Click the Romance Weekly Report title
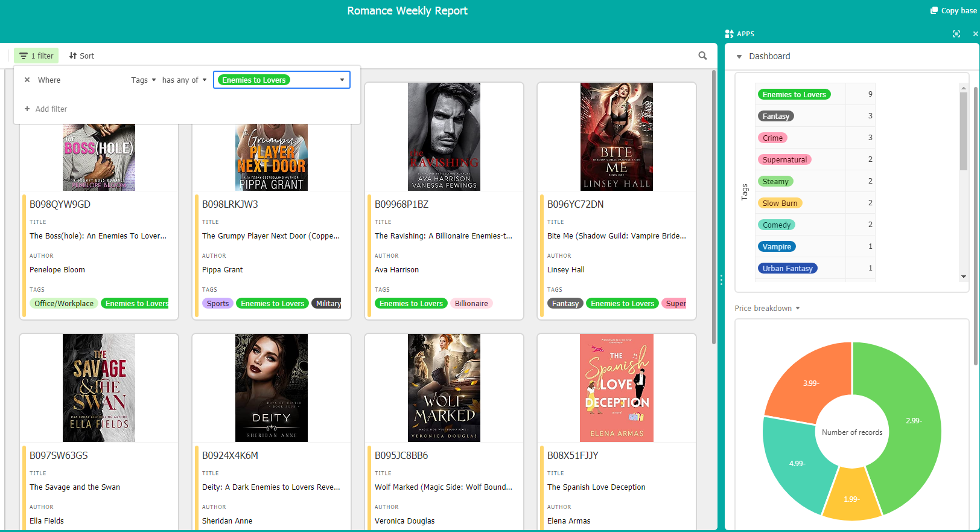Image resolution: width=980 pixels, height=532 pixels. [x=407, y=11]
